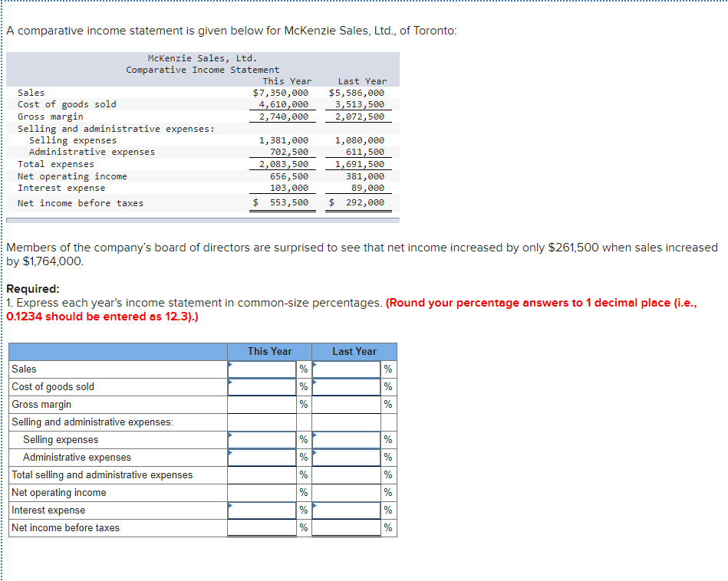This screenshot has width=728, height=581.
Task: Click the blue marker on Administrative expenses cell
Action: click(230, 452)
